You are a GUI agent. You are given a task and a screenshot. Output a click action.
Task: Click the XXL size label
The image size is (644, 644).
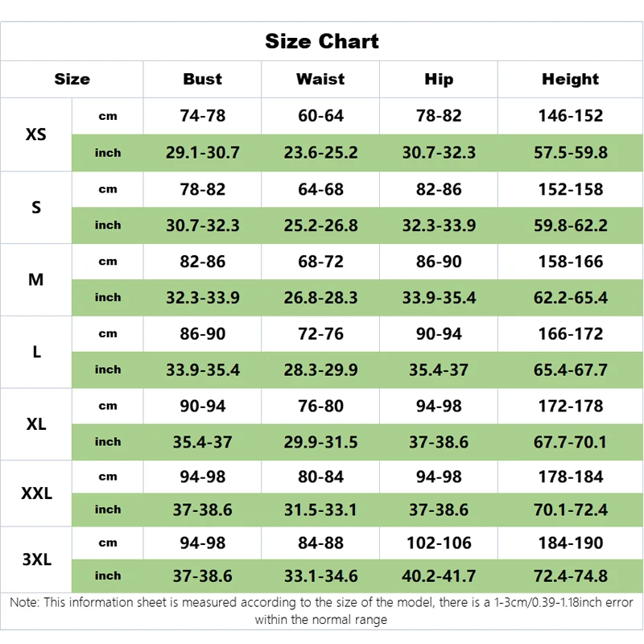pos(36,493)
